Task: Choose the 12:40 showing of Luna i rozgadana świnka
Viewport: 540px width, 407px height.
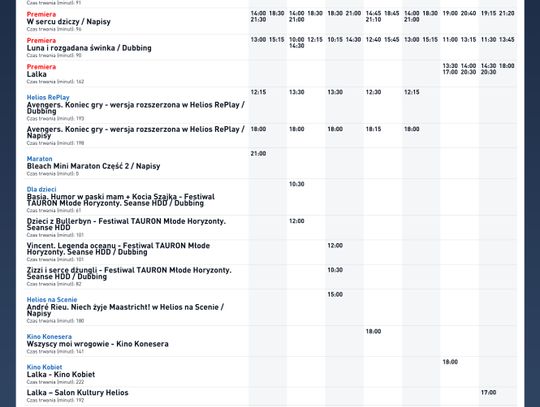Action: pos(373,40)
